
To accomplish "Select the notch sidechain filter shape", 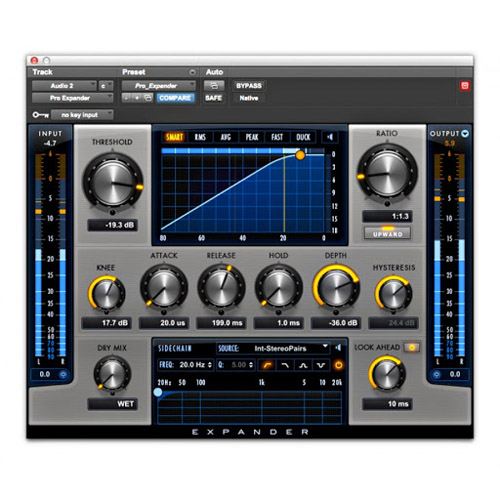I will coord(321,365).
